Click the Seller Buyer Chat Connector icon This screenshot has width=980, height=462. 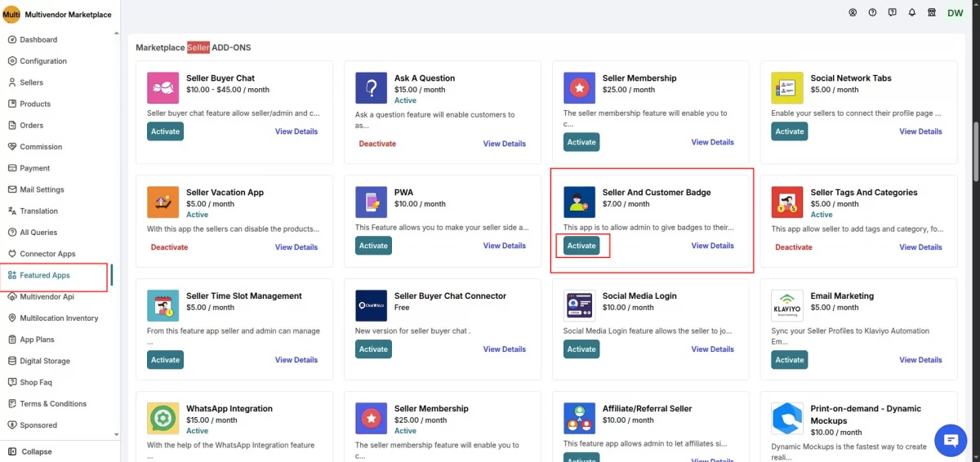371,305
